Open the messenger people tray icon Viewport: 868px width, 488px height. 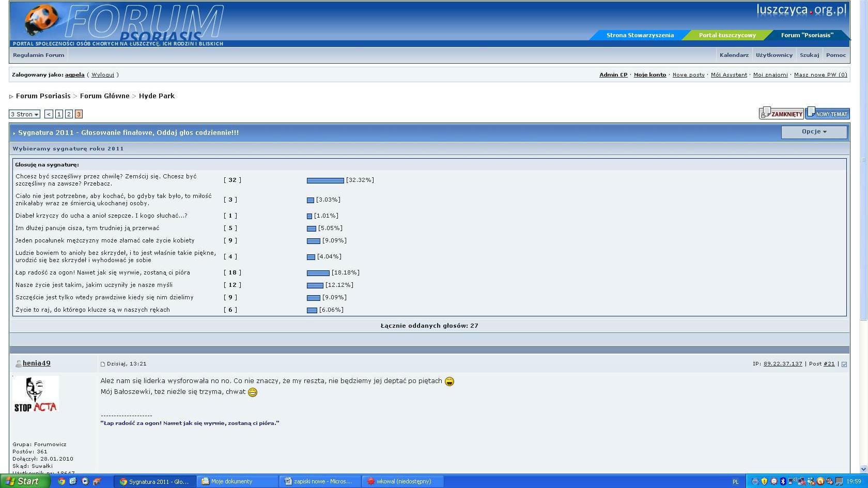click(811, 481)
